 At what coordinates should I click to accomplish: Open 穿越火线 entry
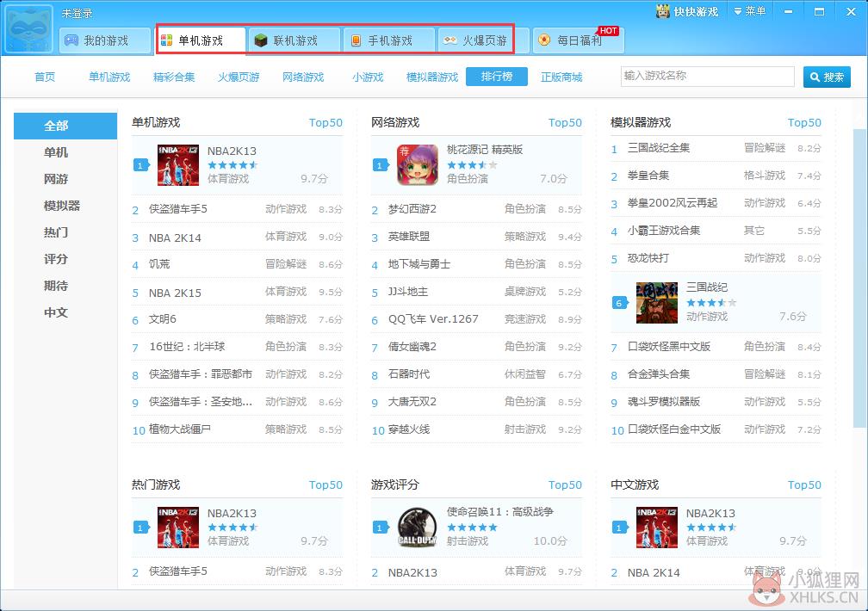[x=408, y=429]
